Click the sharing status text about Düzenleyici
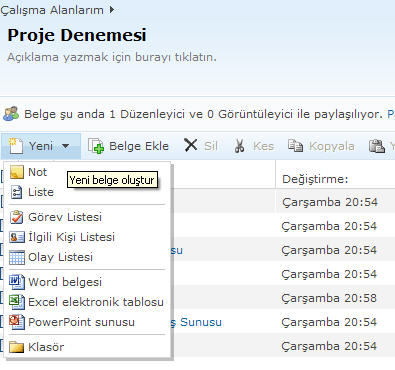The height and width of the screenshot is (370, 395). point(203,114)
